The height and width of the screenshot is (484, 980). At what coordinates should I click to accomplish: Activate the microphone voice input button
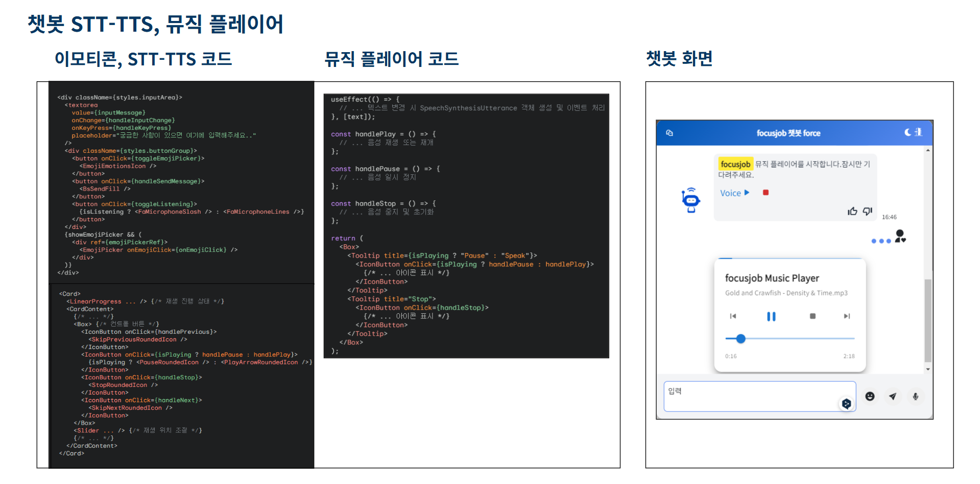click(916, 396)
